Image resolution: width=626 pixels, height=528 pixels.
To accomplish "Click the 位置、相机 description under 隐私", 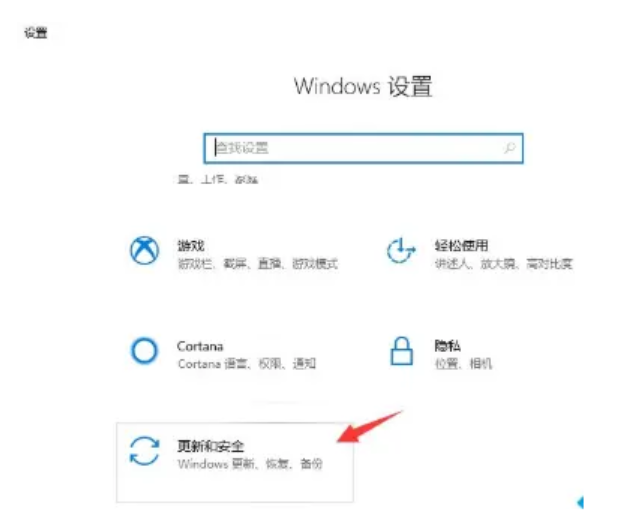I will coord(463,364).
